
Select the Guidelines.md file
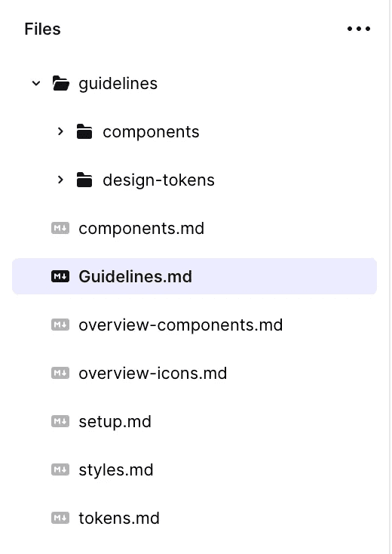pos(194,276)
